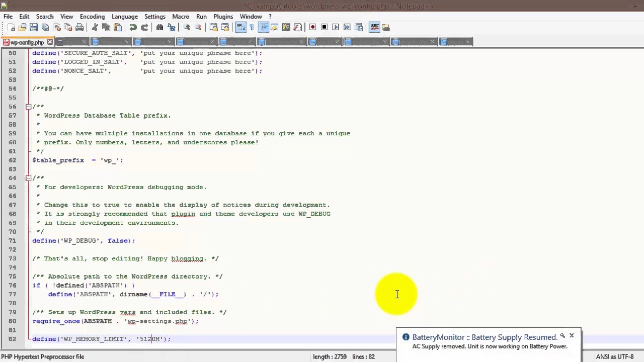
Task: Click the define('WP_DEBUG', false) line
Action: pyautogui.click(x=84, y=241)
